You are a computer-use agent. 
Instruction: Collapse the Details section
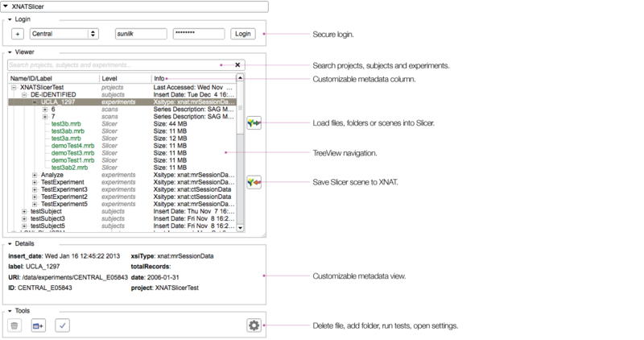(x=8, y=243)
